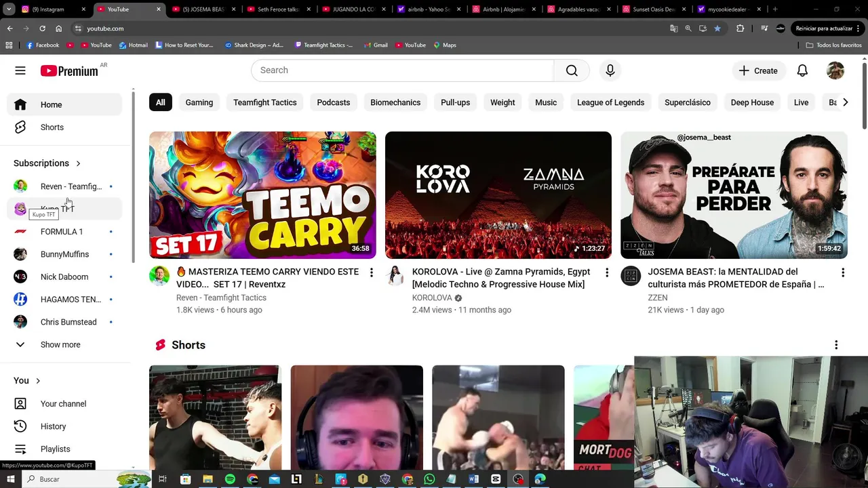
Task: Open options menu for KOROLOVA video
Action: [607, 272]
